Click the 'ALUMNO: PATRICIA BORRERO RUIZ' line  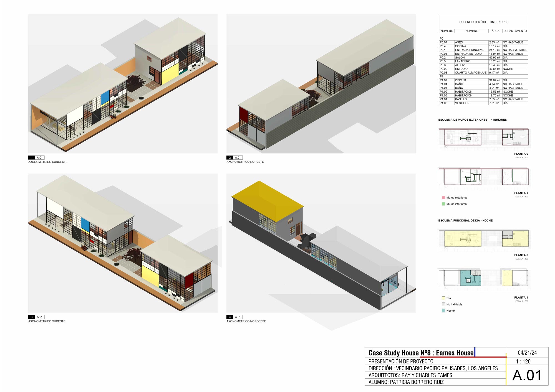click(406, 382)
